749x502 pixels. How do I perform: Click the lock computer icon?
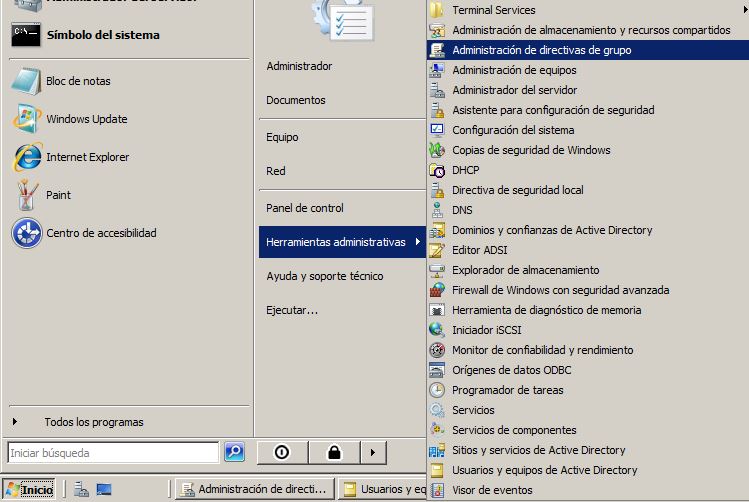click(334, 452)
